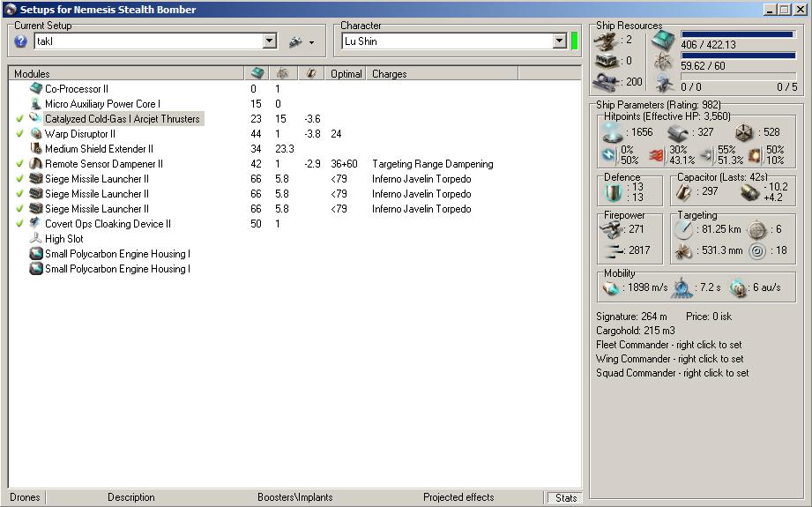Click the Micro Auxiliary Power Core I icon
Viewport: 812px width, 507px height.
click(x=36, y=103)
